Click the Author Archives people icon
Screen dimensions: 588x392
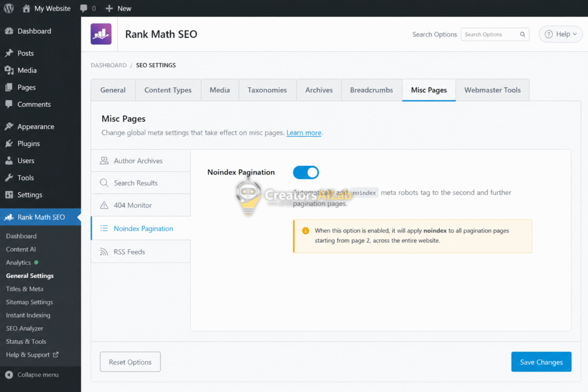tap(105, 161)
